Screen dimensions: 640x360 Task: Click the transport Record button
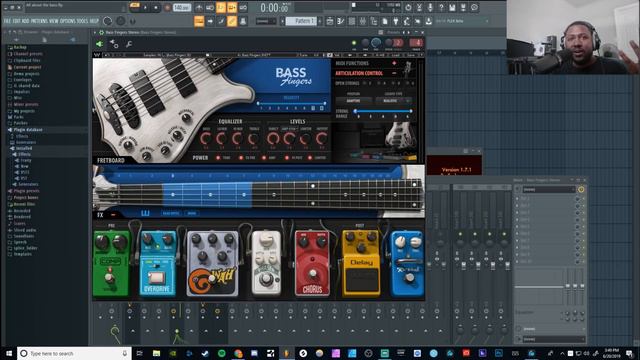point(167,8)
